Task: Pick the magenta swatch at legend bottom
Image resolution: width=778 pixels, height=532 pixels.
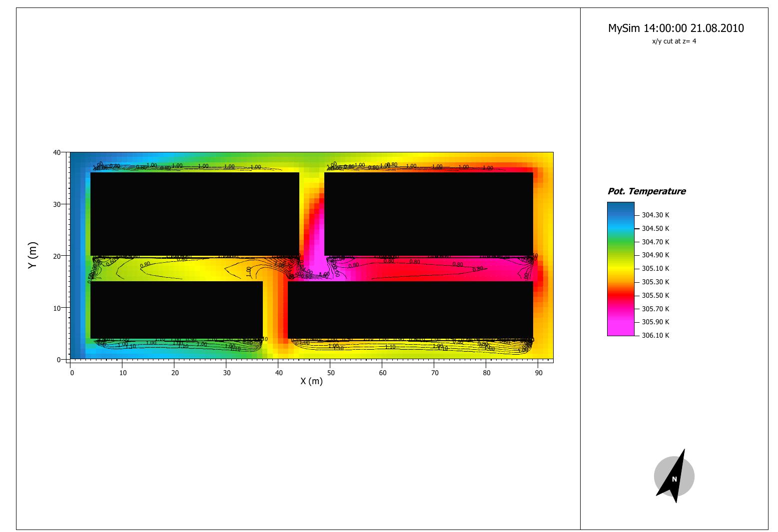Action: [x=620, y=330]
